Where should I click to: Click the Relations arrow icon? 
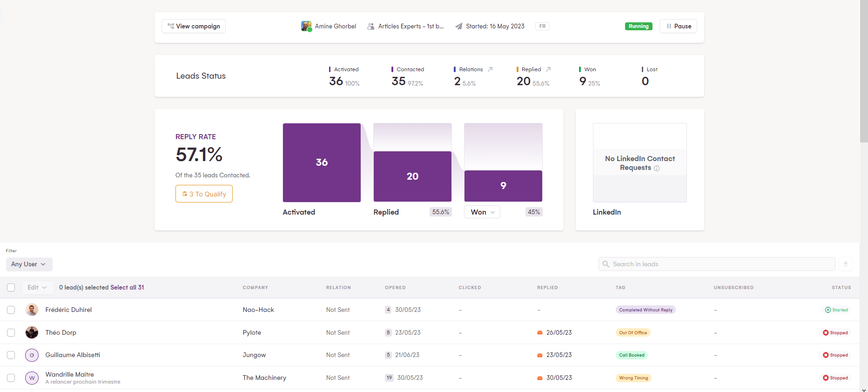[490, 69]
